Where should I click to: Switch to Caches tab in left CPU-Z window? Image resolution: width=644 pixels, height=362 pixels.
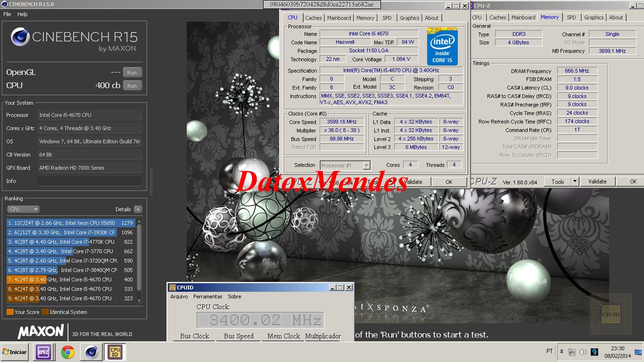pyautogui.click(x=313, y=18)
